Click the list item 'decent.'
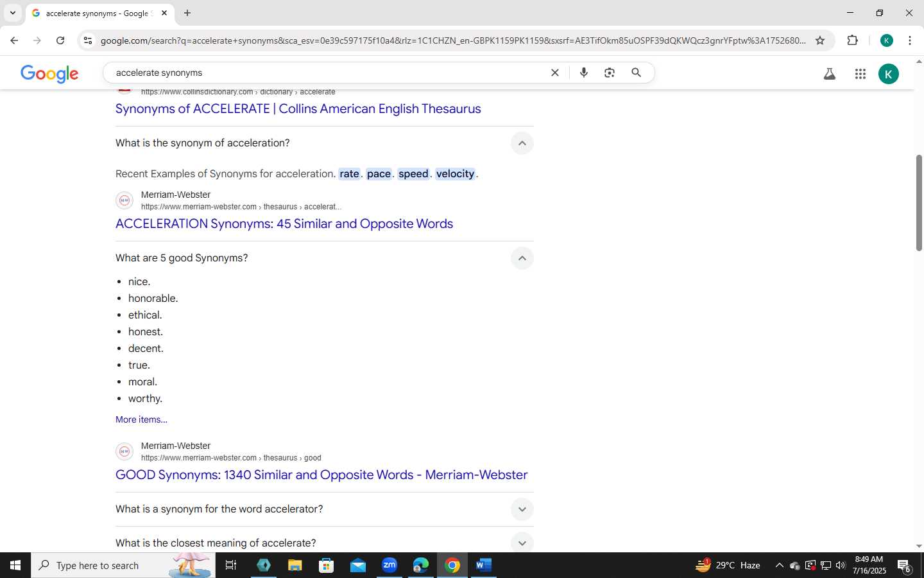This screenshot has width=924, height=578. 146,349
